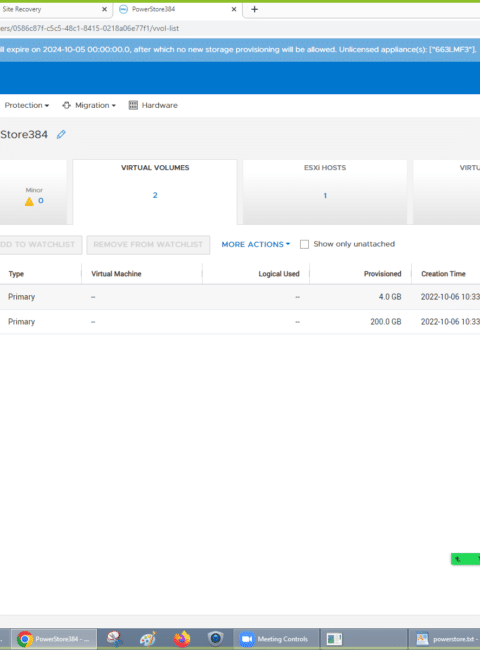The height and width of the screenshot is (650, 480).
Task: Click the ESXi Hosts count 1 link
Action: [x=325, y=196]
